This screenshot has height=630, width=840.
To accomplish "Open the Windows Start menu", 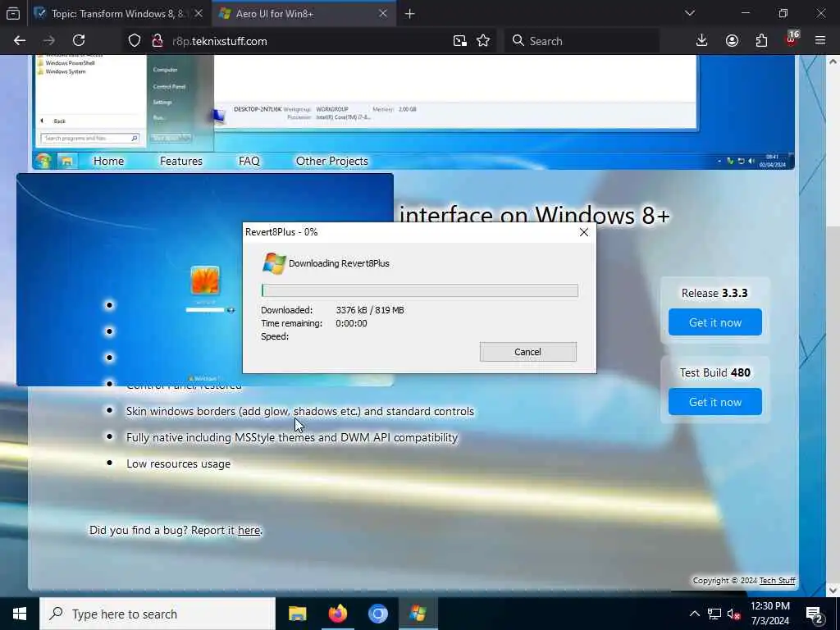I will pyautogui.click(x=20, y=614).
